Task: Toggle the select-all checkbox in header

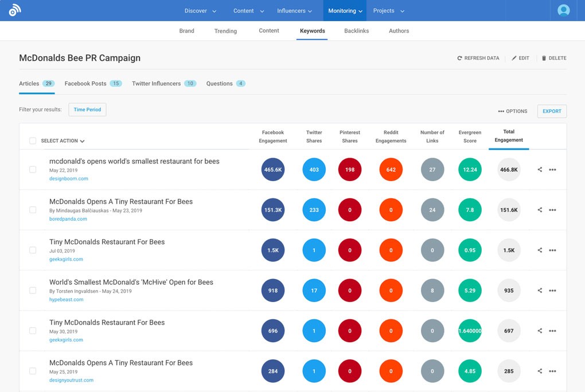Action: tap(33, 140)
